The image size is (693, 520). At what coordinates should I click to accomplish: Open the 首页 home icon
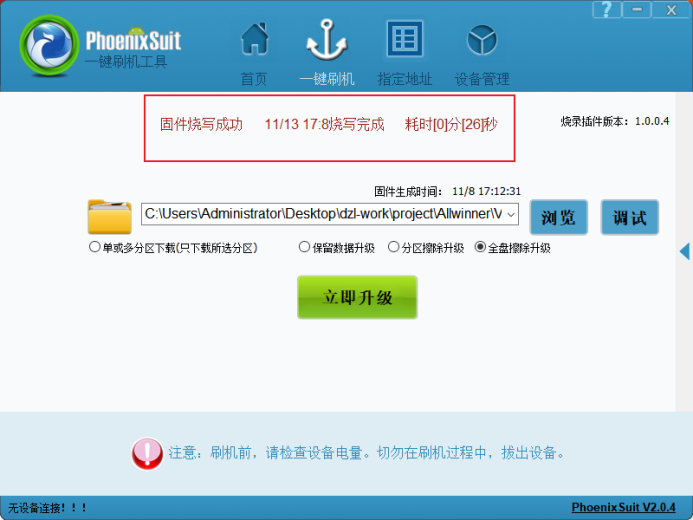pos(255,39)
